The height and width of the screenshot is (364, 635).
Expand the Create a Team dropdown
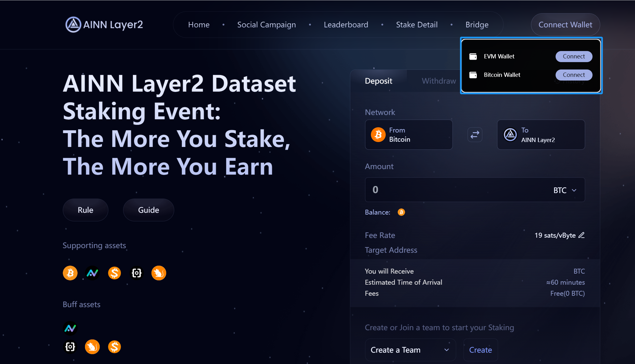[x=410, y=350]
